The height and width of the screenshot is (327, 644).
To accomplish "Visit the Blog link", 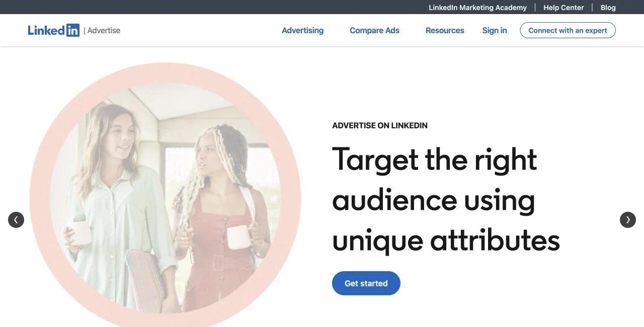I will [x=608, y=8].
